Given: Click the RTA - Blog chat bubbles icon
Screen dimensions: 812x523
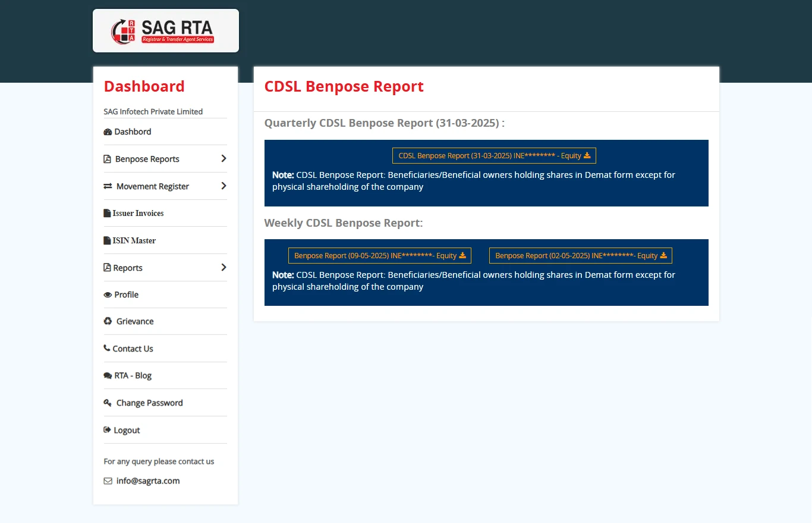Looking at the screenshot, I should click(108, 376).
